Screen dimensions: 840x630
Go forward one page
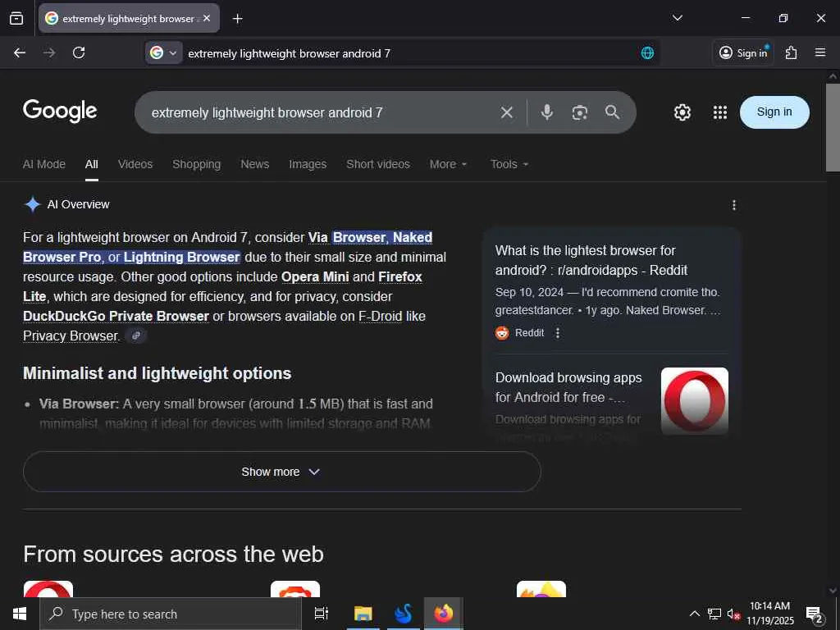coord(49,52)
